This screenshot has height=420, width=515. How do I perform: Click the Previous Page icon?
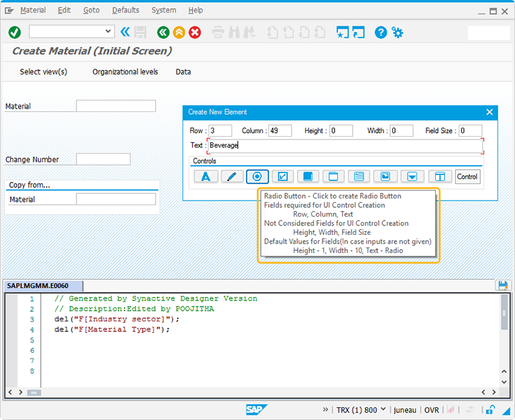pos(288,32)
